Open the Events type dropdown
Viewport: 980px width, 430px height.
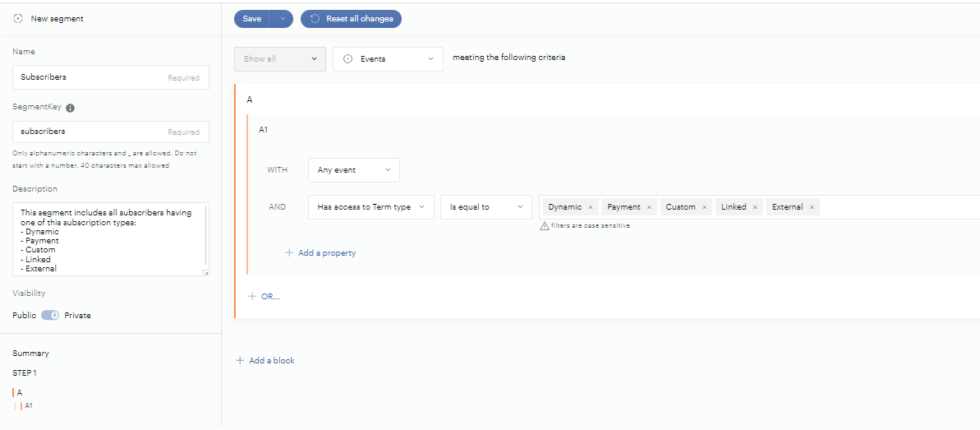(388, 59)
